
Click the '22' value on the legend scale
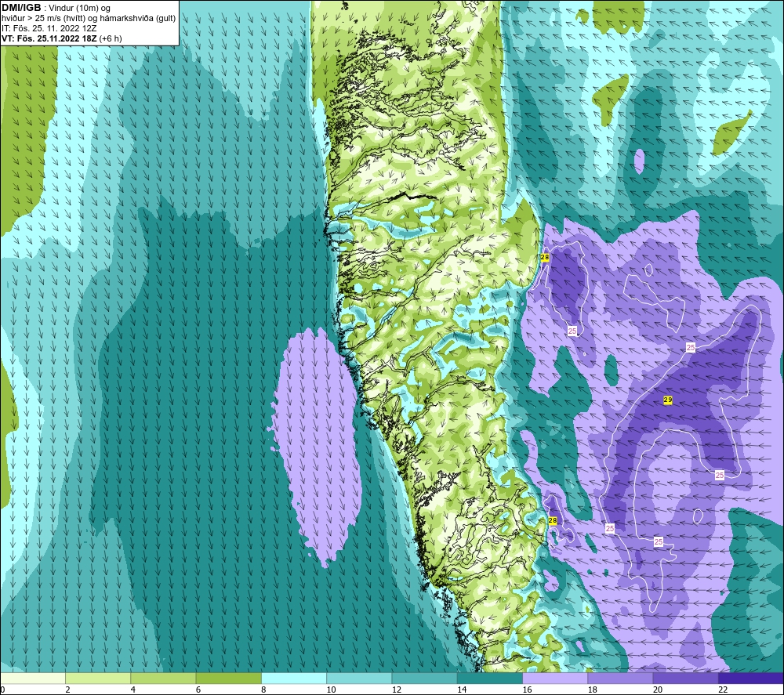tap(723, 690)
